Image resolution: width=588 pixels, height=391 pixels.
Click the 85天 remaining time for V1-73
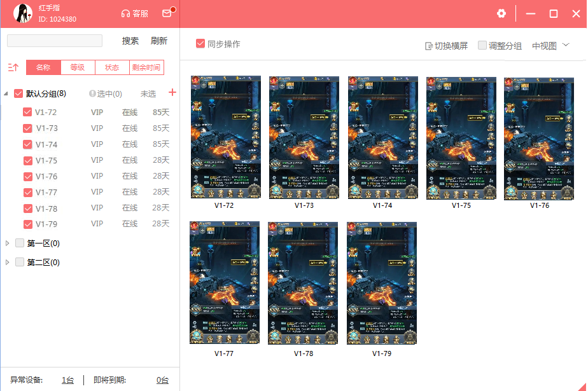click(161, 128)
